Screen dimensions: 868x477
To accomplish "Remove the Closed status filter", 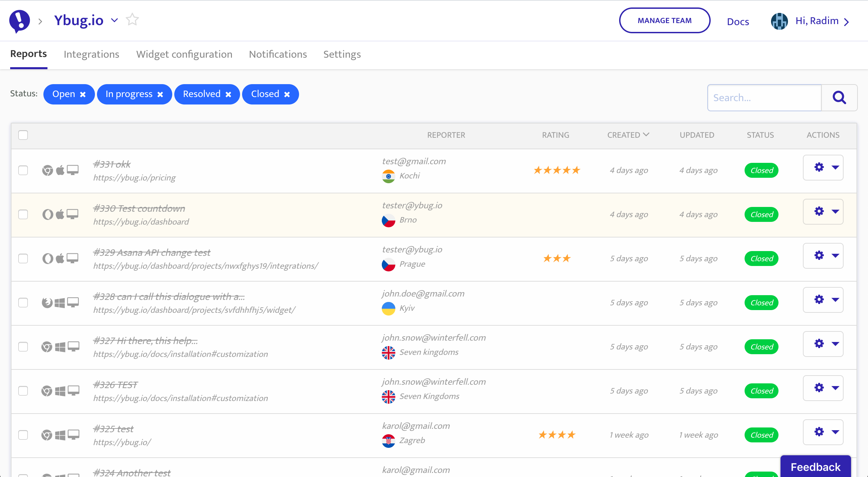I will (x=287, y=95).
